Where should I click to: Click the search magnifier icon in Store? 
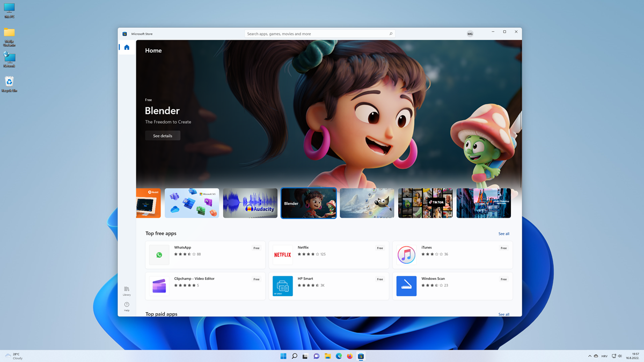pyautogui.click(x=391, y=34)
